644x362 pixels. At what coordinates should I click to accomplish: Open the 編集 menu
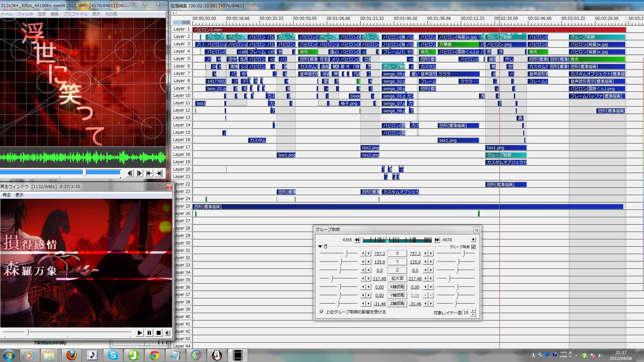(x=55, y=14)
